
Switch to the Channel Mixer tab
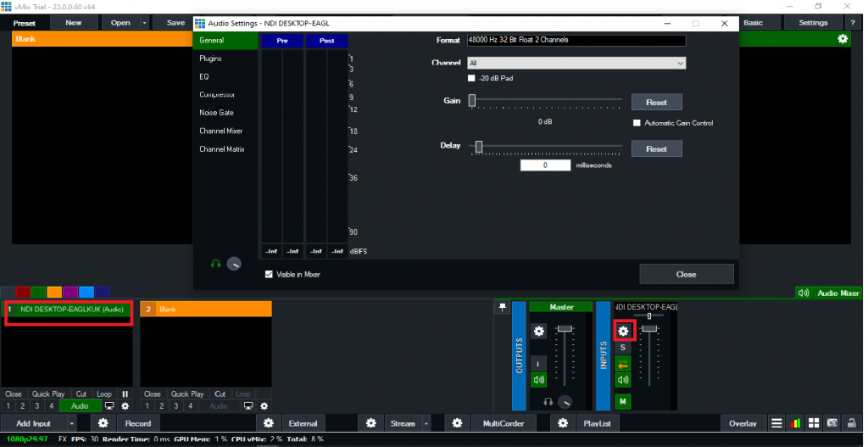225,131
